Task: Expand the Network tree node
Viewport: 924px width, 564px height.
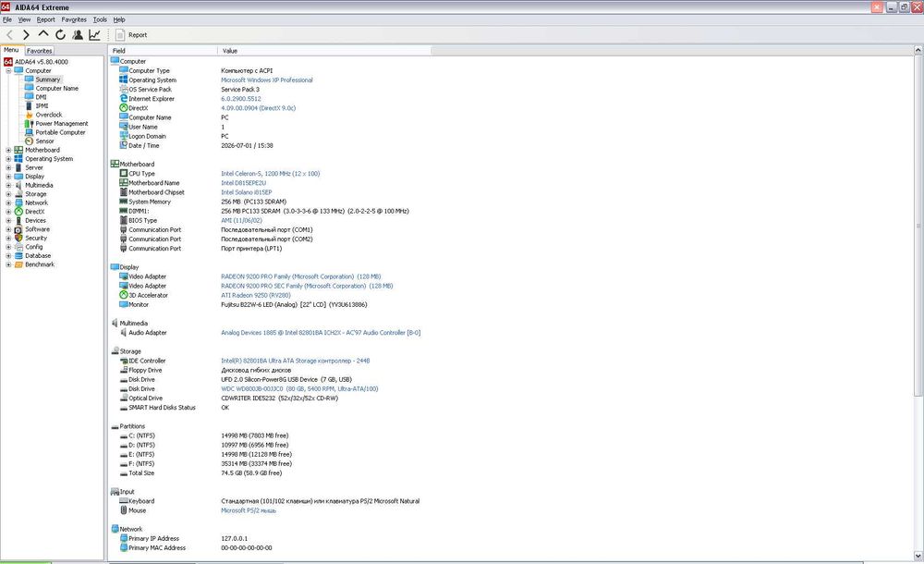Action: point(8,202)
